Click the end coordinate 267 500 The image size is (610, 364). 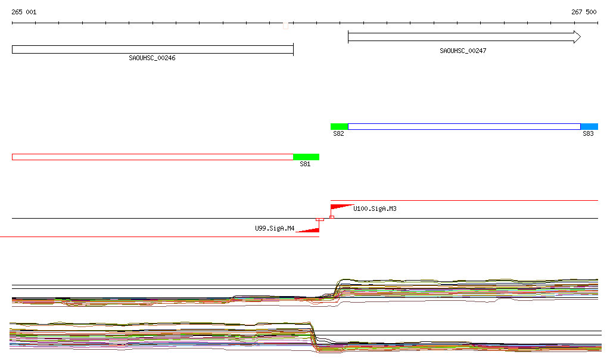[x=584, y=12]
